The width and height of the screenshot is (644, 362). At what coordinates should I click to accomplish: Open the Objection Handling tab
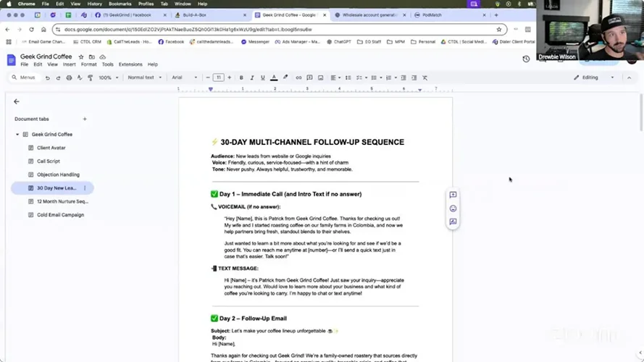click(x=59, y=174)
